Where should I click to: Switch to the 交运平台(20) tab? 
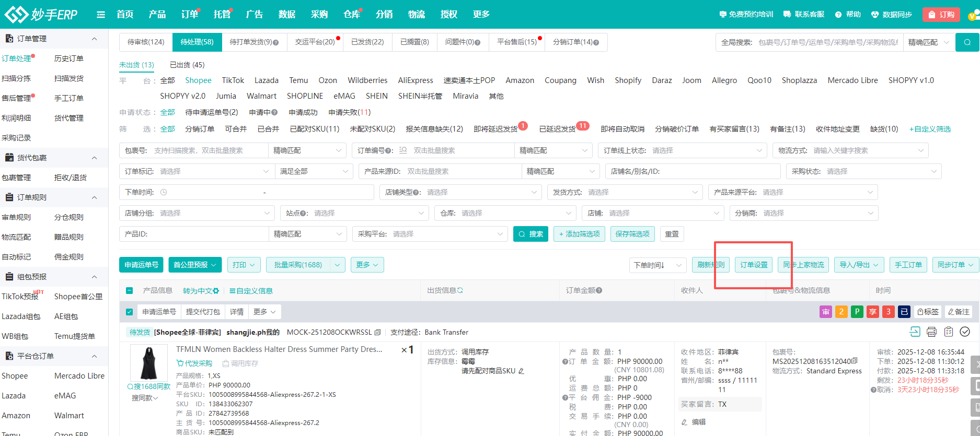click(315, 42)
